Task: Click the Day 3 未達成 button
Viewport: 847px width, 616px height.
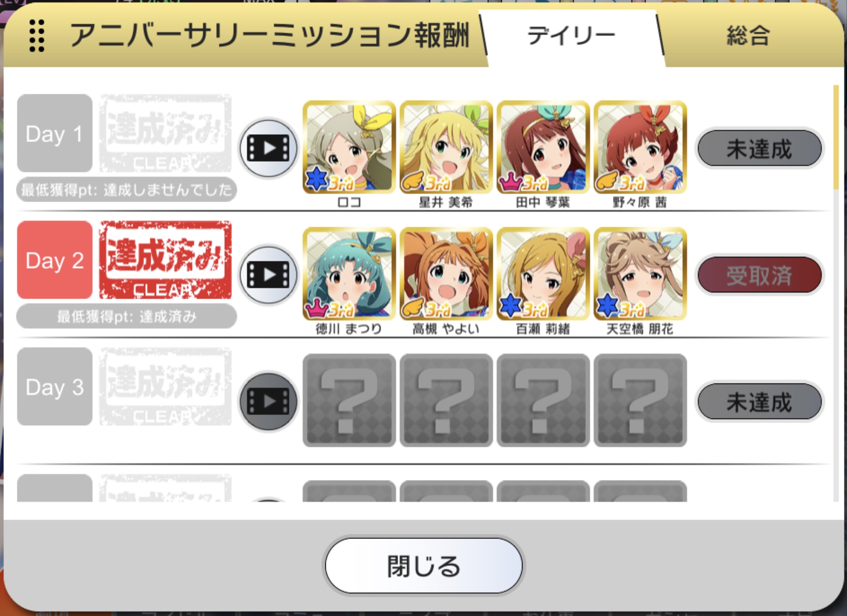Action: click(759, 402)
